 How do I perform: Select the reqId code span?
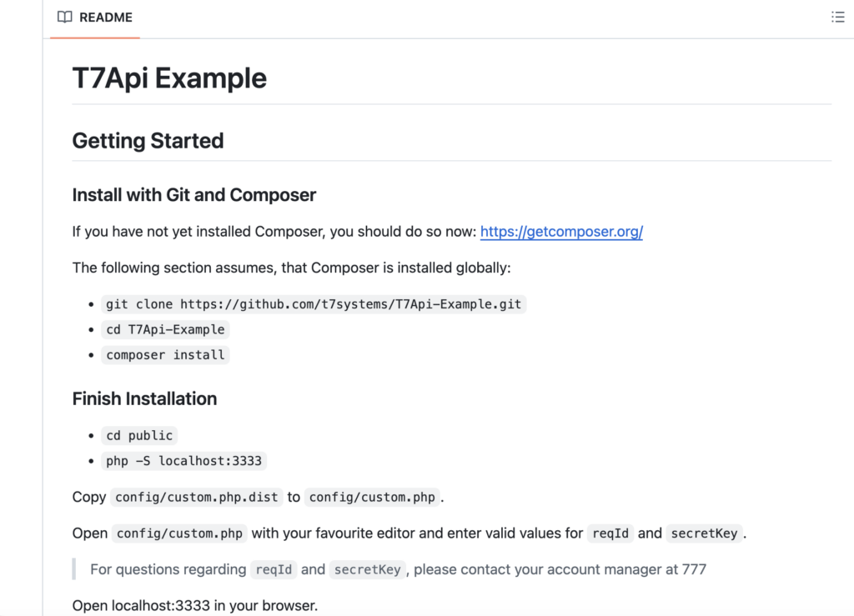tap(610, 533)
